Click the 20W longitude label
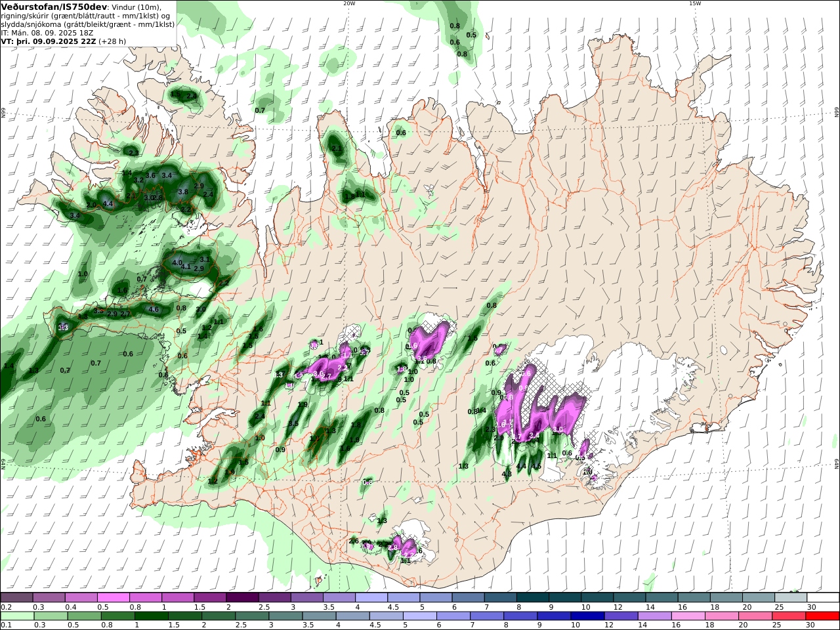Screen dimensions: 840x630 tap(348, 3)
